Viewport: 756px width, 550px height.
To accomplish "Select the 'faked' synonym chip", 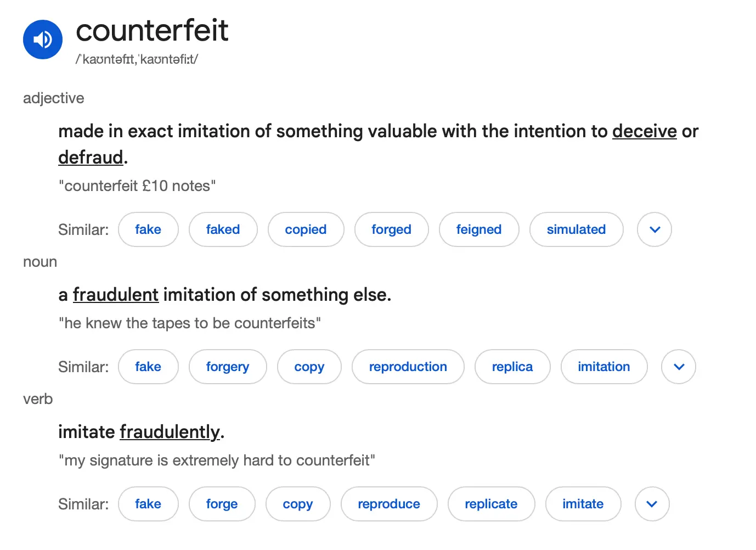I will coord(223,229).
